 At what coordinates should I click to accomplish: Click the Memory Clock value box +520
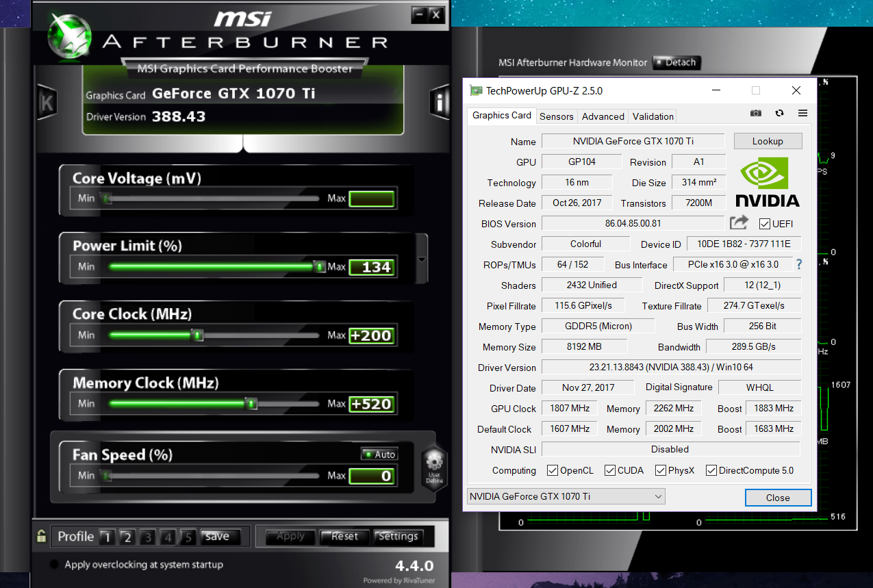click(372, 404)
